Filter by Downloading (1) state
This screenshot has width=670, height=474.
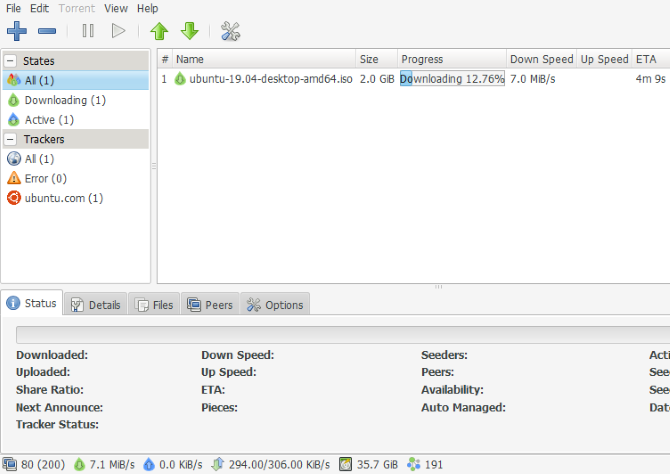(76, 100)
